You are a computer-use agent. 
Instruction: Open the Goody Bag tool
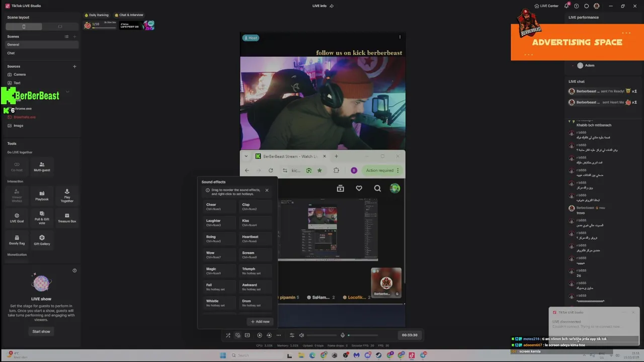point(17,240)
